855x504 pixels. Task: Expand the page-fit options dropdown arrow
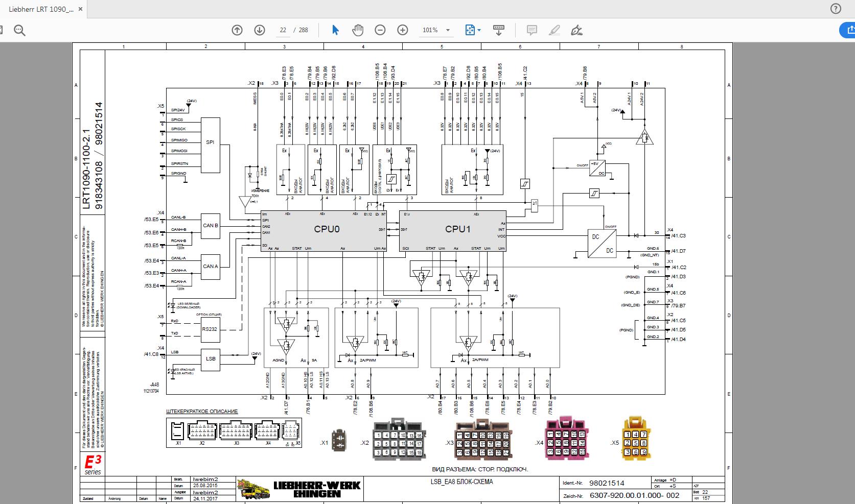coord(479,30)
